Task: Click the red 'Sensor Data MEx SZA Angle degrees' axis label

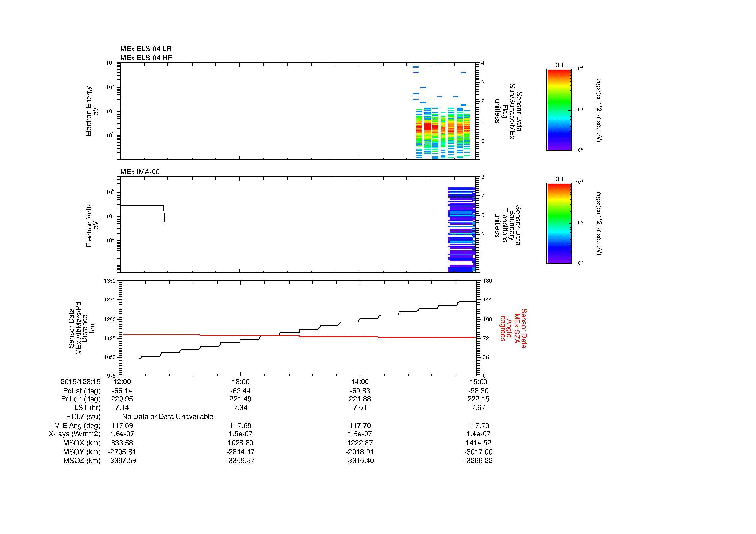Action: 513,328
